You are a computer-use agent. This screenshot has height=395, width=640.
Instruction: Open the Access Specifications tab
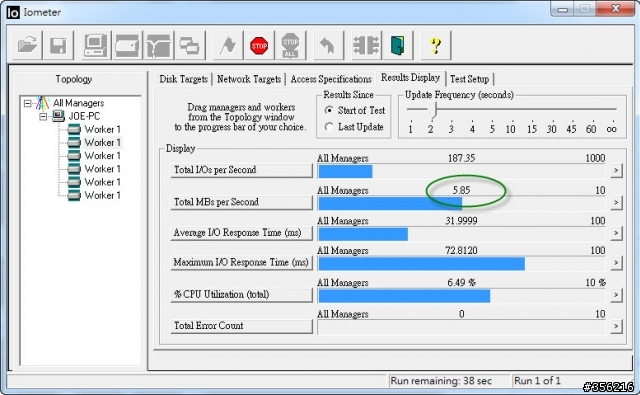[x=331, y=79]
